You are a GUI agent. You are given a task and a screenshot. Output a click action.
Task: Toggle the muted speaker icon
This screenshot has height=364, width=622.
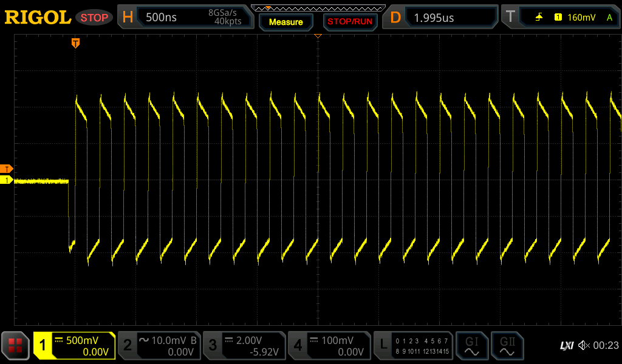click(x=584, y=345)
